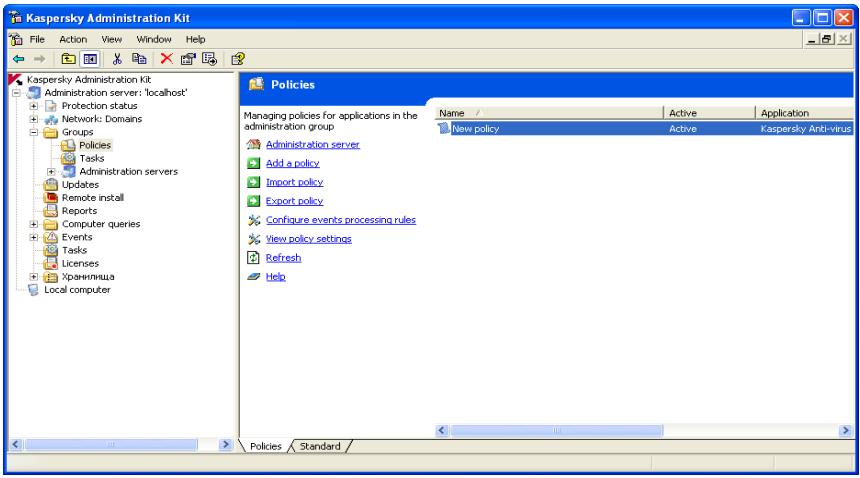
Task: Sort by the Application column header
Action: tap(804, 113)
